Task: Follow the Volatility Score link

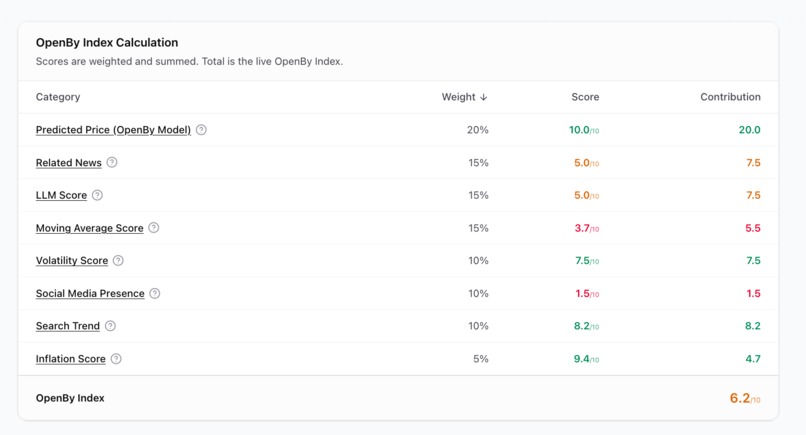Action: click(x=72, y=261)
